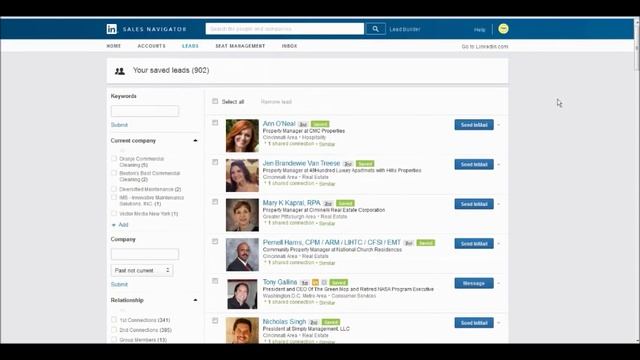Open Pernell Harris's profile photo

(242, 254)
